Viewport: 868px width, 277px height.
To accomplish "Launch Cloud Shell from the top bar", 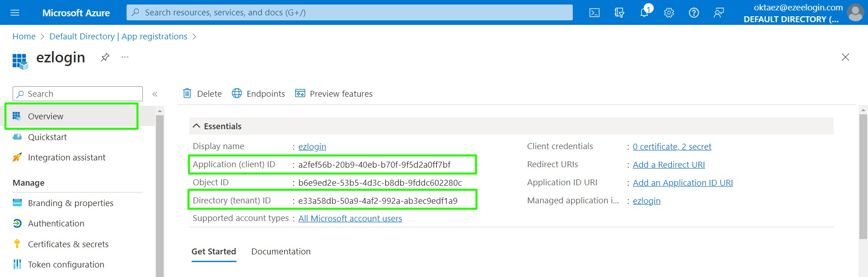I will coord(594,13).
